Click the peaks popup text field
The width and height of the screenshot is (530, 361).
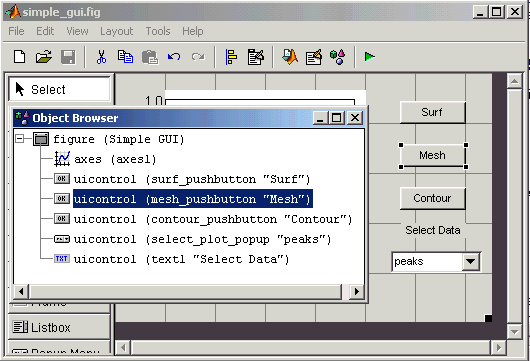427,261
